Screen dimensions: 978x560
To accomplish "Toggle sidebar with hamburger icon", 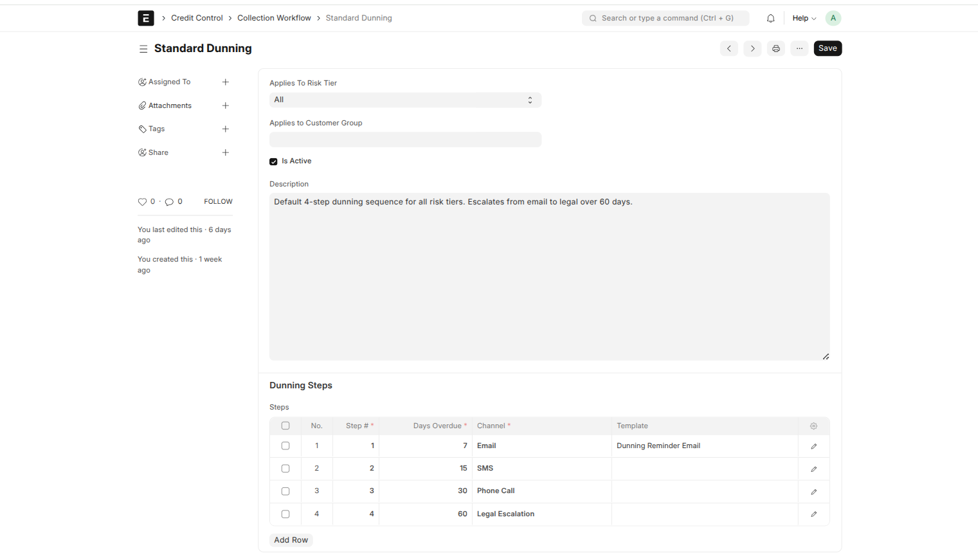I will [x=143, y=49].
